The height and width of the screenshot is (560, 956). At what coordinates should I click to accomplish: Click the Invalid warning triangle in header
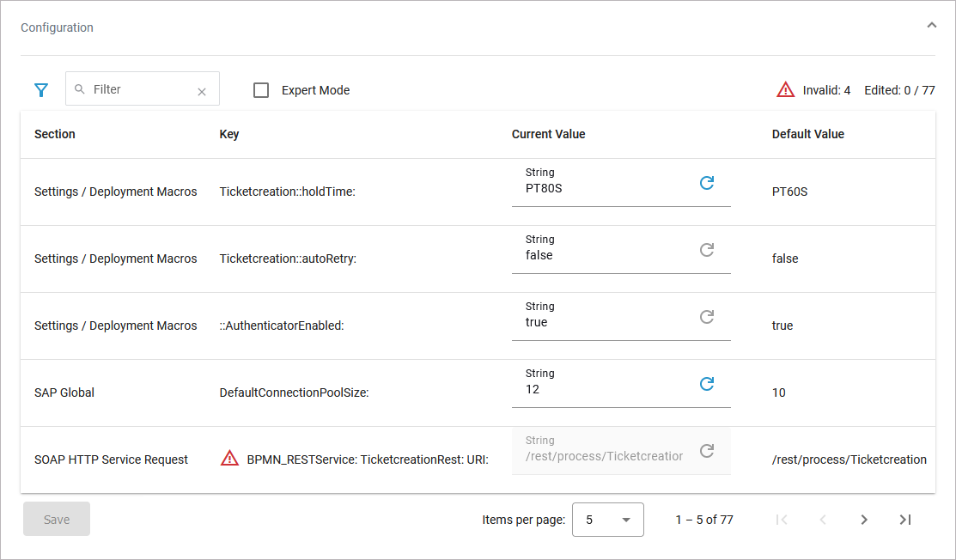tap(785, 89)
